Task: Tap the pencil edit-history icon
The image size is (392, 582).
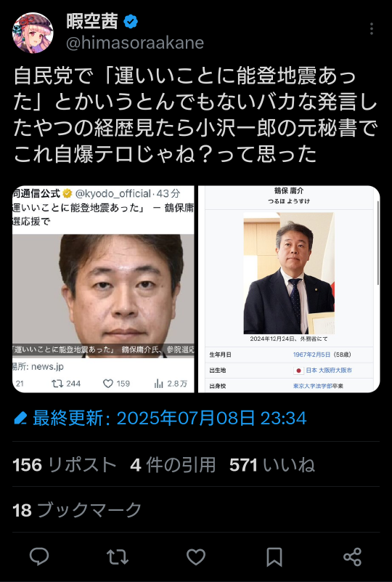Action: tap(20, 419)
